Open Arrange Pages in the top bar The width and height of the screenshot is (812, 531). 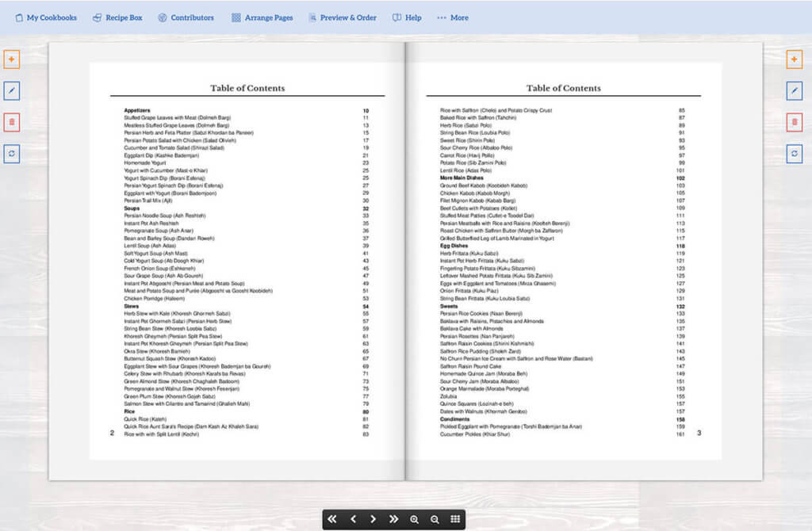pos(261,17)
